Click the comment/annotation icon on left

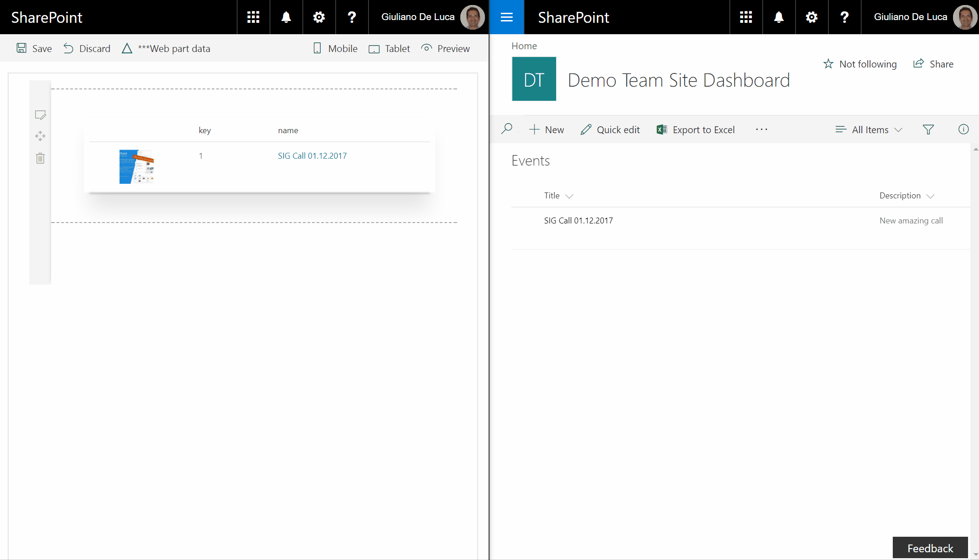(40, 115)
